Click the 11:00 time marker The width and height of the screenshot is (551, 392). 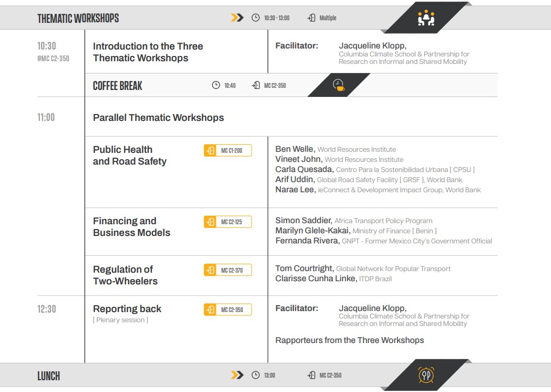(46, 118)
